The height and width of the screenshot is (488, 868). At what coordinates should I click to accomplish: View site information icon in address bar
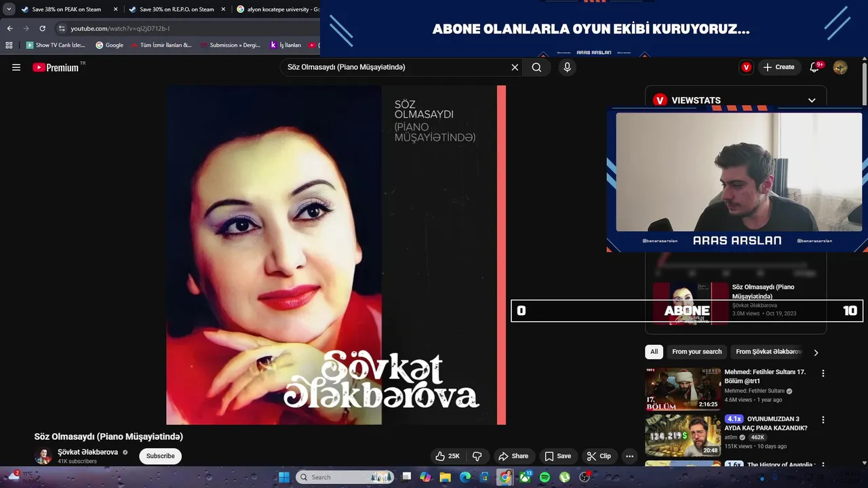click(x=62, y=28)
